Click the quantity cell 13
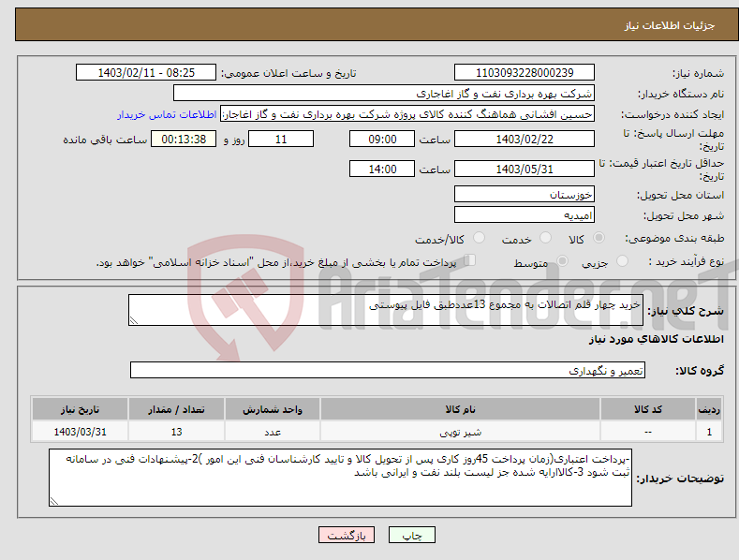 (x=176, y=432)
